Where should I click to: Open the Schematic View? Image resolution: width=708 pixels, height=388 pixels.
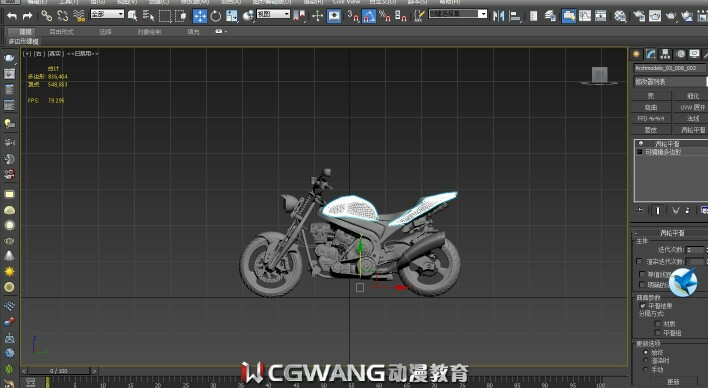click(601, 16)
